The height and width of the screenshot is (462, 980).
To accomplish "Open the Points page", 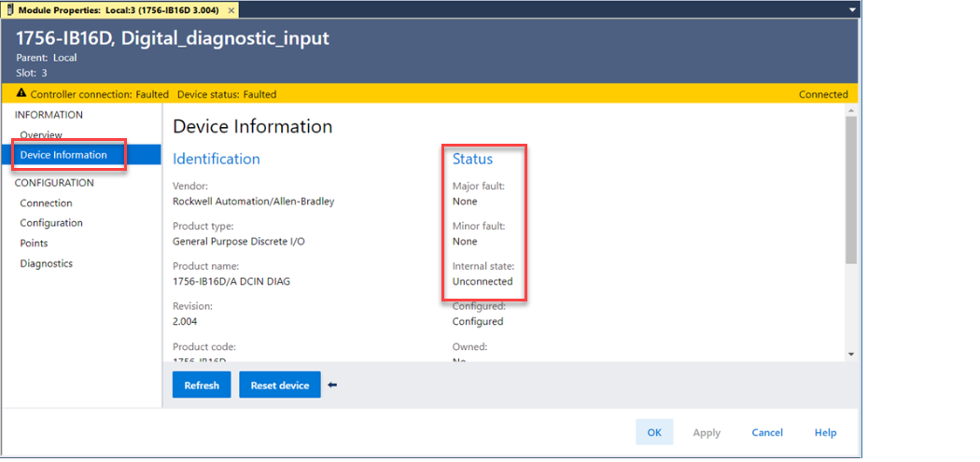I will [34, 244].
